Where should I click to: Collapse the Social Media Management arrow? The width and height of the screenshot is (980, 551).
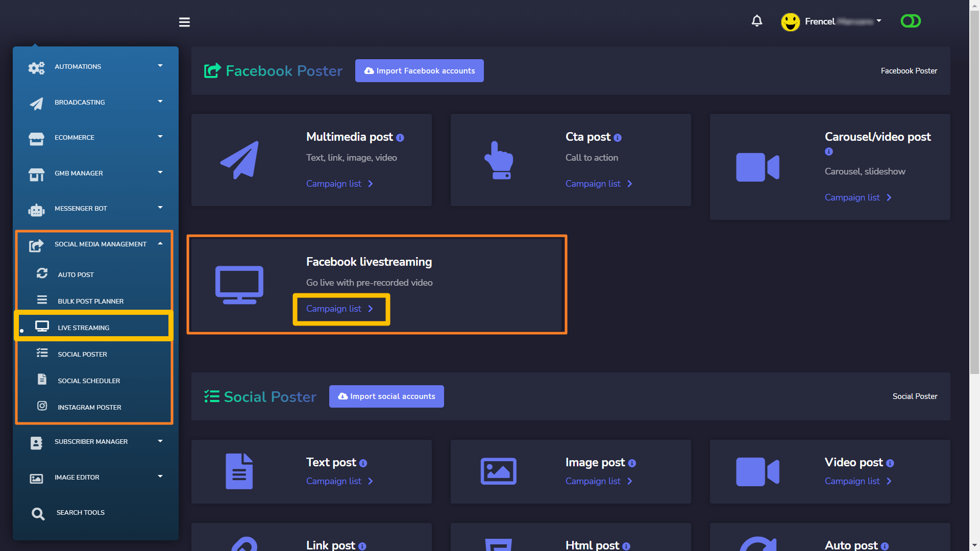pos(160,243)
